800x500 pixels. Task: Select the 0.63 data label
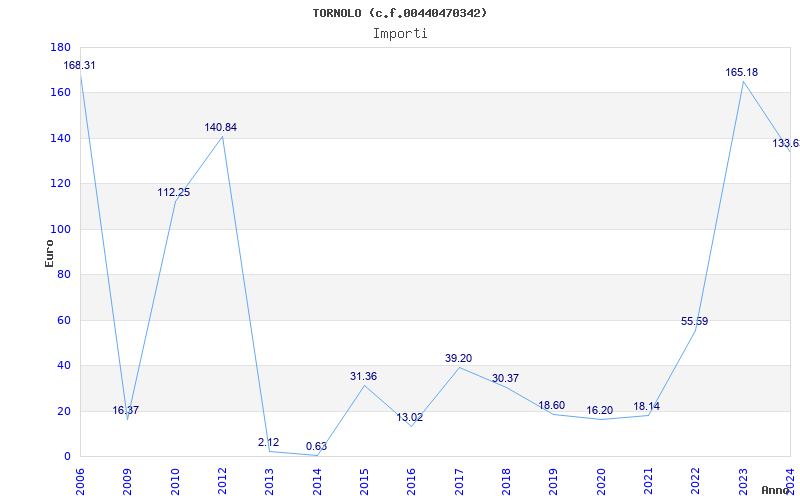click(x=316, y=446)
